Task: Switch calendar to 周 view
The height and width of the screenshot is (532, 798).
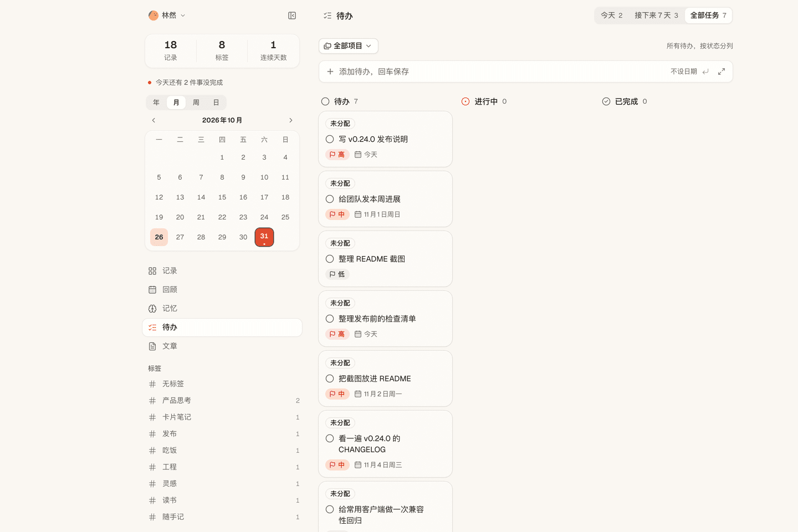Action: [196, 103]
